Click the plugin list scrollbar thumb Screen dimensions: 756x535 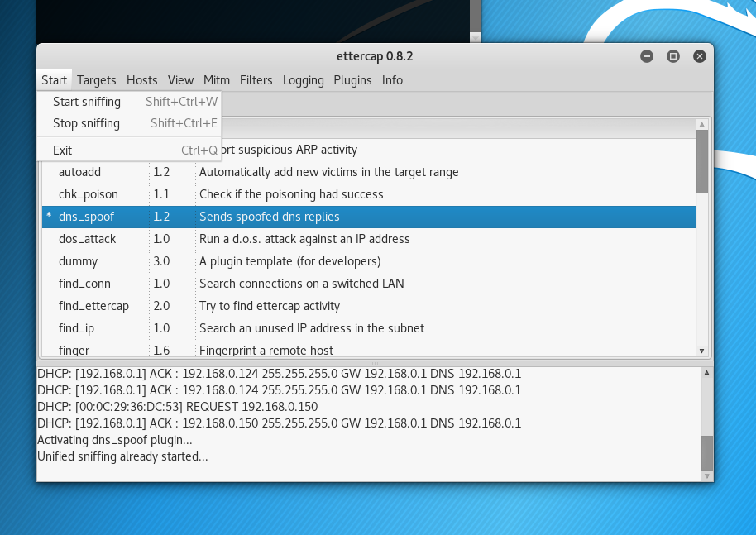pyautogui.click(x=702, y=162)
